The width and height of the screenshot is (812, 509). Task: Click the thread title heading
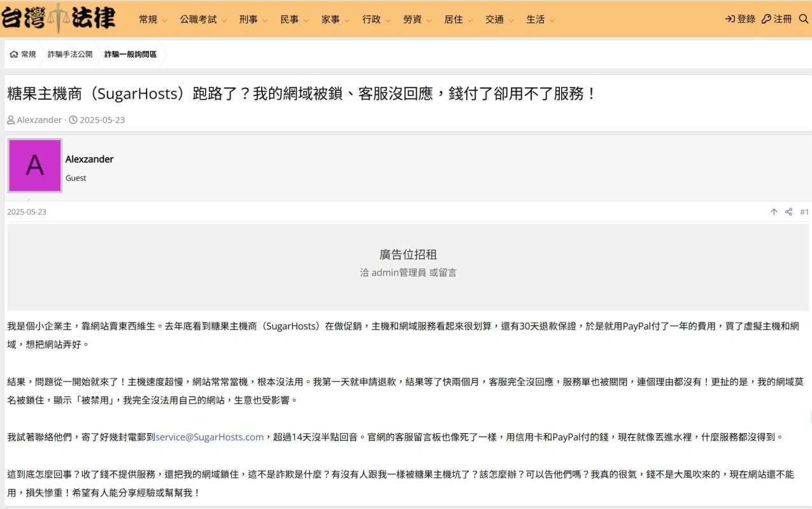[302, 94]
